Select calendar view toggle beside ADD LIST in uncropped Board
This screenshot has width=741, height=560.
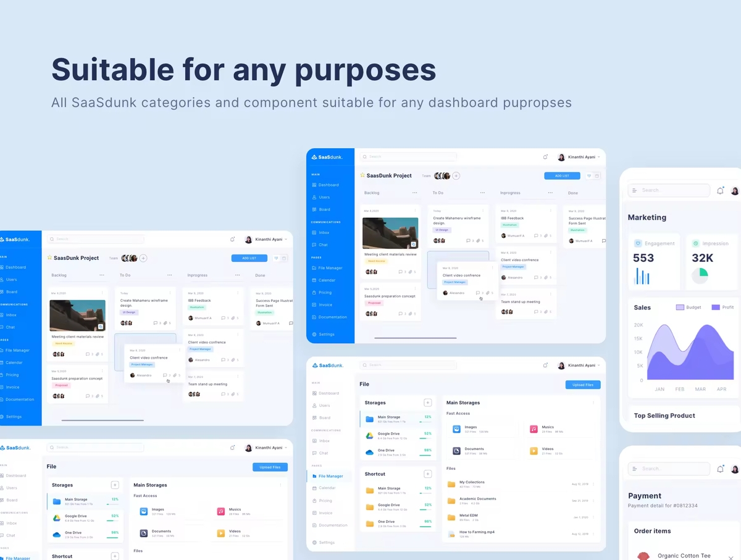597,176
